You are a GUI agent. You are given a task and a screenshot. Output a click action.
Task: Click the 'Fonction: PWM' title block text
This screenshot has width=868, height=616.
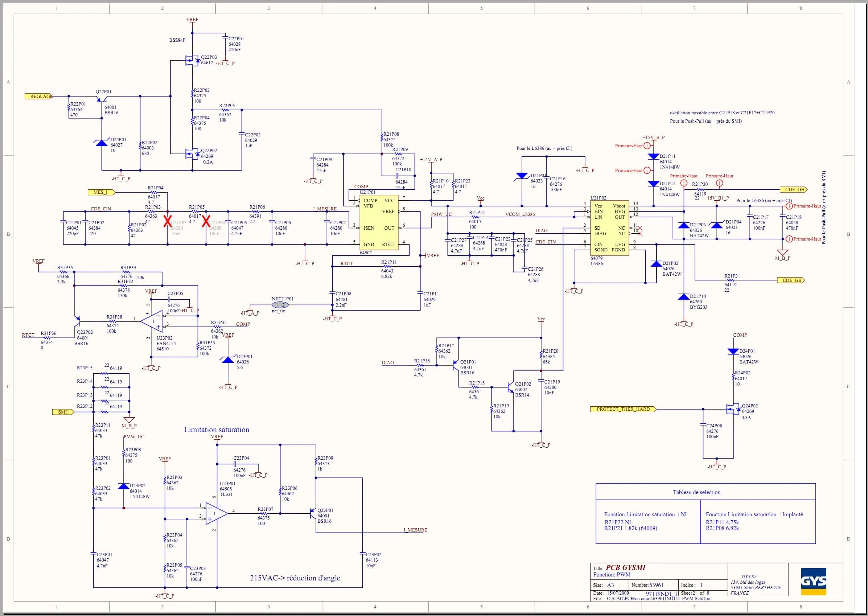point(612,575)
